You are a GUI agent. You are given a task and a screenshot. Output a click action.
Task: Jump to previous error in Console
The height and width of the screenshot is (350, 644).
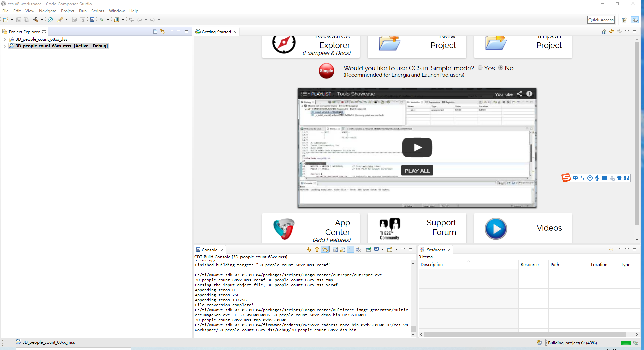pos(317,250)
